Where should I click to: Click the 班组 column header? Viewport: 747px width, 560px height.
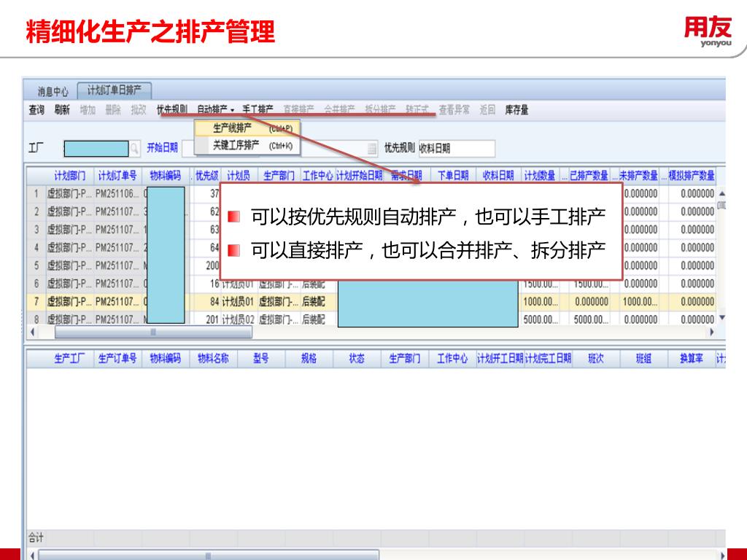click(x=643, y=359)
